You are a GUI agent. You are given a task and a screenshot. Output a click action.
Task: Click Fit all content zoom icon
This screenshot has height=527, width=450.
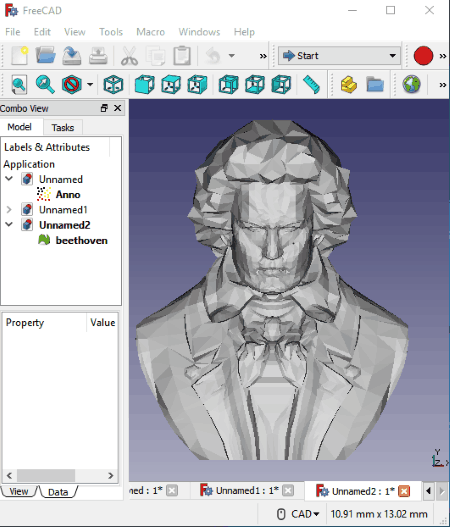tap(19, 84)
